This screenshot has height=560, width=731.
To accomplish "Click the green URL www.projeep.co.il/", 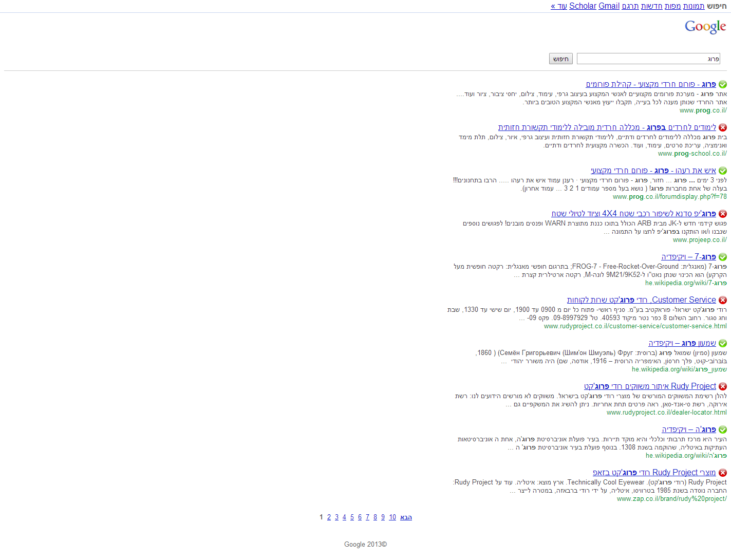I will pos(700,240).
